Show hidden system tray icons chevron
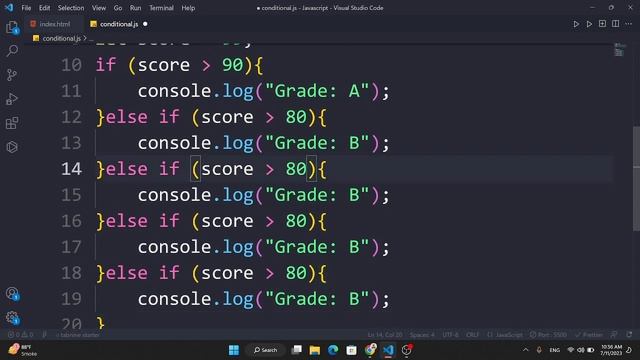This screenshot has width=640, height=360. [525, 350]
